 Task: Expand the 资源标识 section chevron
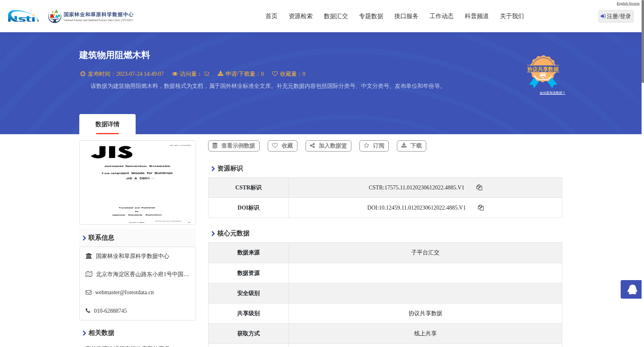pyautogui.click(x=213, y=168)
